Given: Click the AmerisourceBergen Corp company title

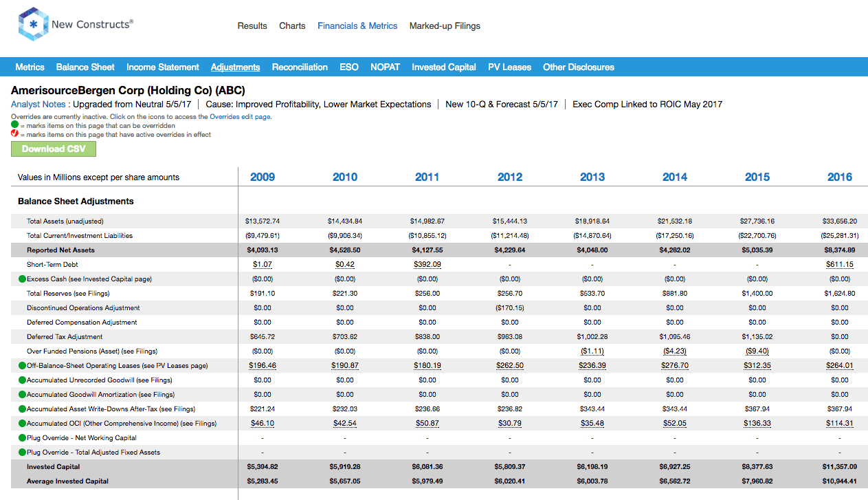Looking at the screenshot, I should 128,90.
